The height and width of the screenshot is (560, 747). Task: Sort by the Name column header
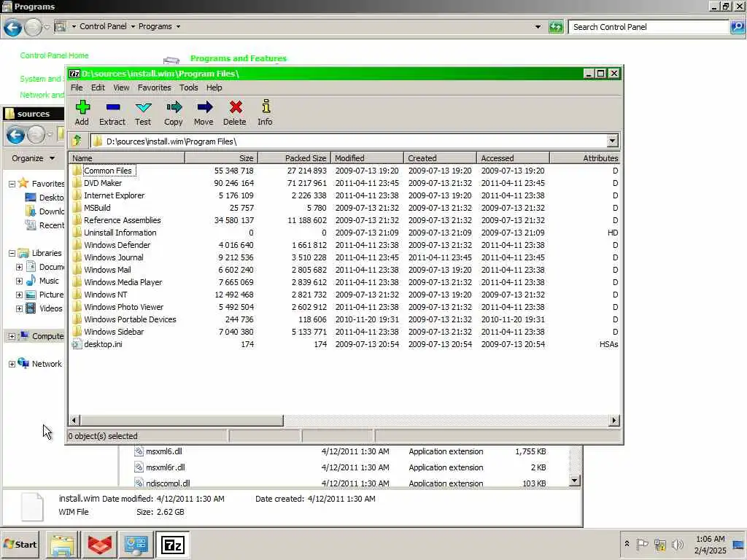[127, 158]
